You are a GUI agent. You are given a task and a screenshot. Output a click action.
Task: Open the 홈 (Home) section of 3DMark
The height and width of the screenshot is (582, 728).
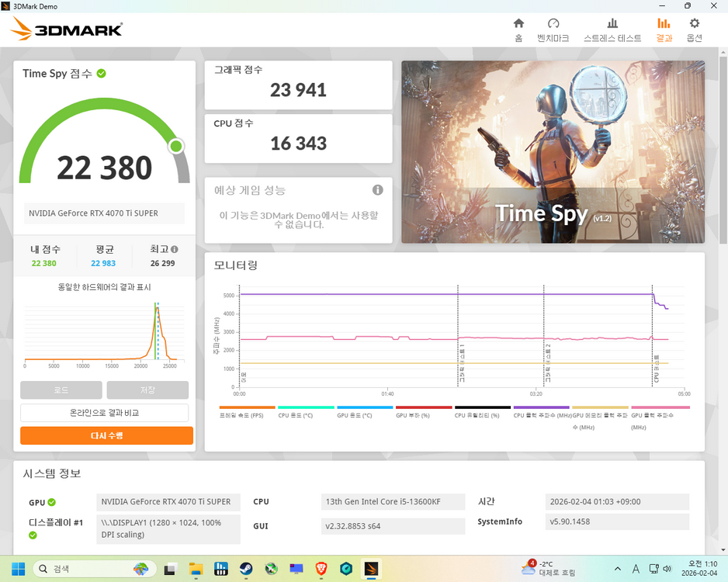(518, 29)
